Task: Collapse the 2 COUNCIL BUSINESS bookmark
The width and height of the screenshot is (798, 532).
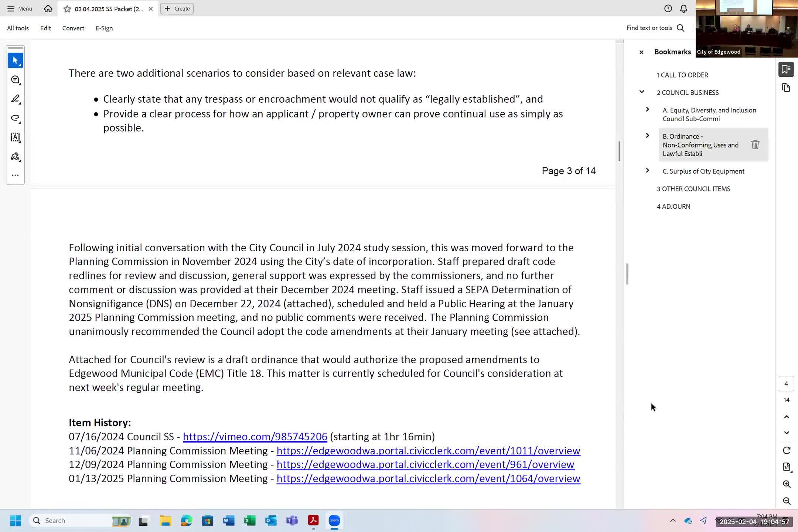Action: click(x=642, y=92)
